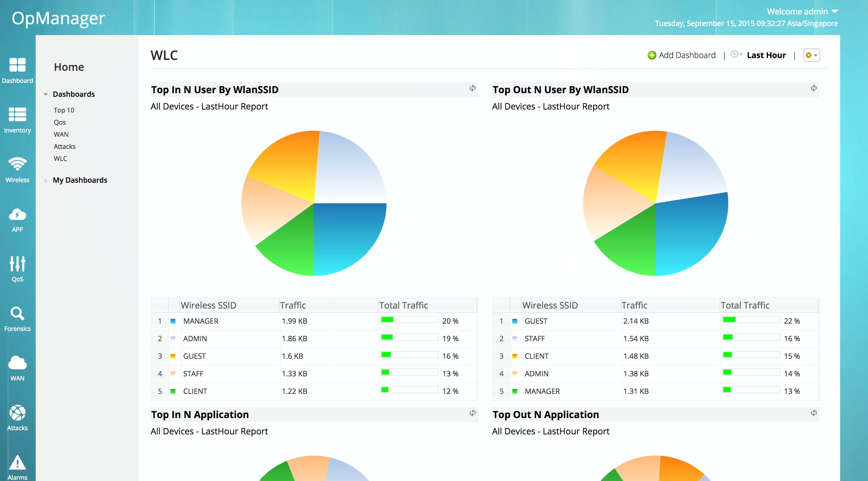Select the Top 10 dashboard
The height and width of the screenshot is (481, 868).
pos(63,110)
